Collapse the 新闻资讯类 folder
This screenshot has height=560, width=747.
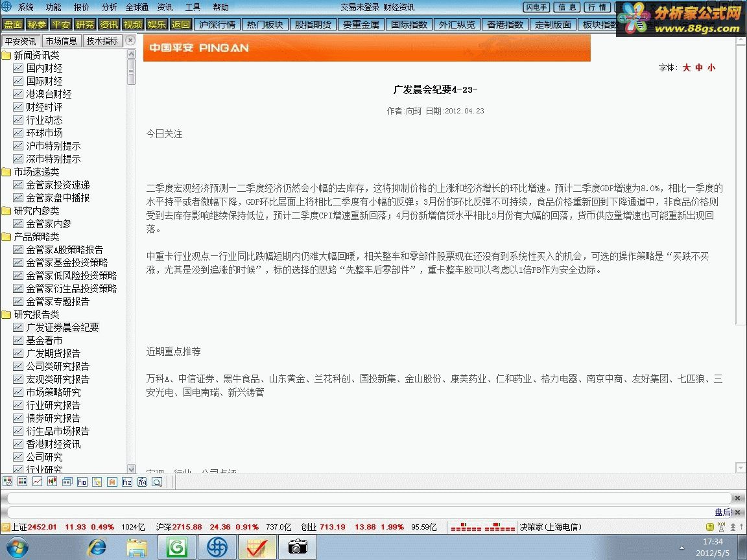[x=6, y=55]
